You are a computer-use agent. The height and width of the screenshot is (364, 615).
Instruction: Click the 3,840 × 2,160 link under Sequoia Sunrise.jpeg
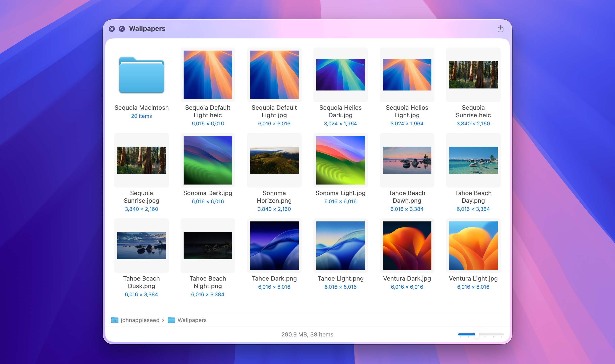pos(141,209)
